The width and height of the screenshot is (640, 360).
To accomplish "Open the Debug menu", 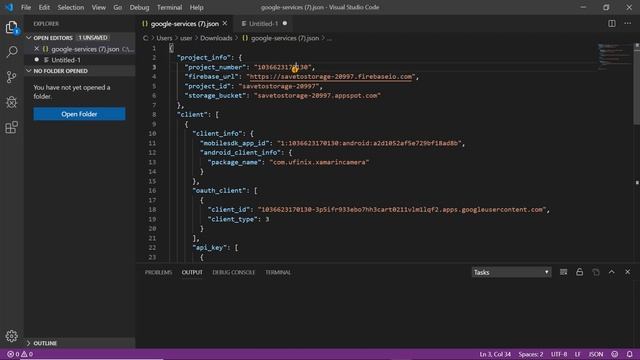I will tap(139, 7).
